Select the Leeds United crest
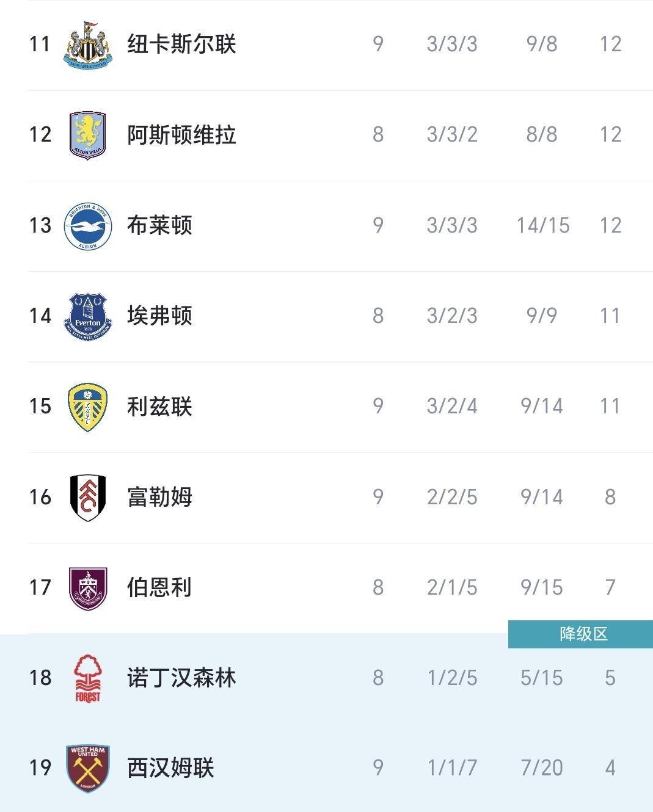Screen dimensions: 653x812 click(x=87, y=407)
